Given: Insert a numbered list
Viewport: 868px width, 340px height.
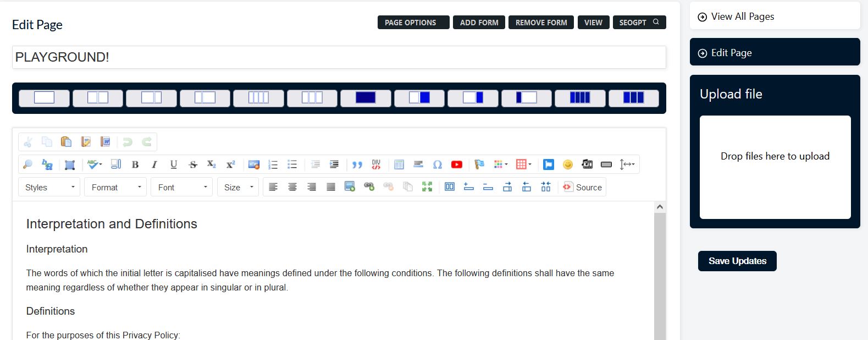Looking at the screenshot, I should pyautogui.click(x=273, y=164).
